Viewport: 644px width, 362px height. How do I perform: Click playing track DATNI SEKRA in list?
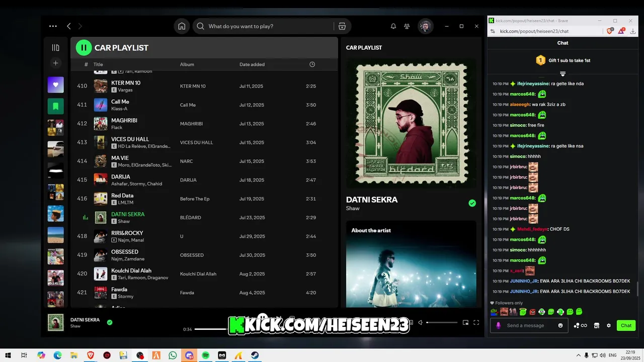coord(204,217)
